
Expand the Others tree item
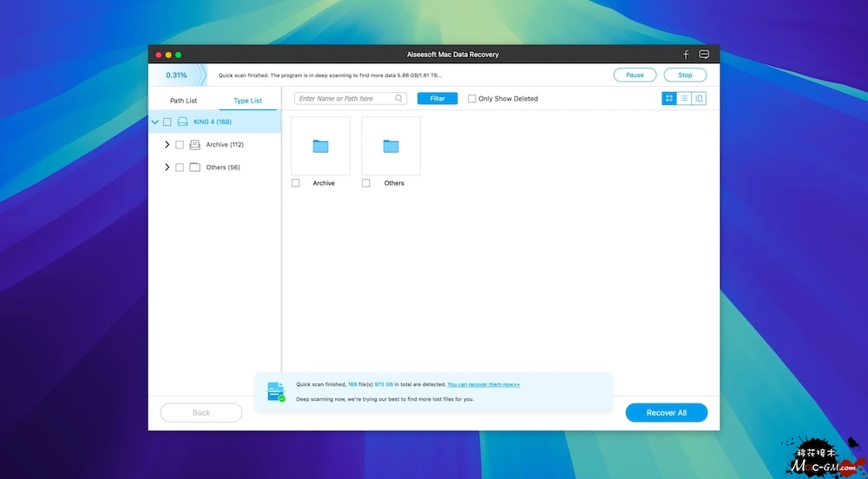pos(167,167)
